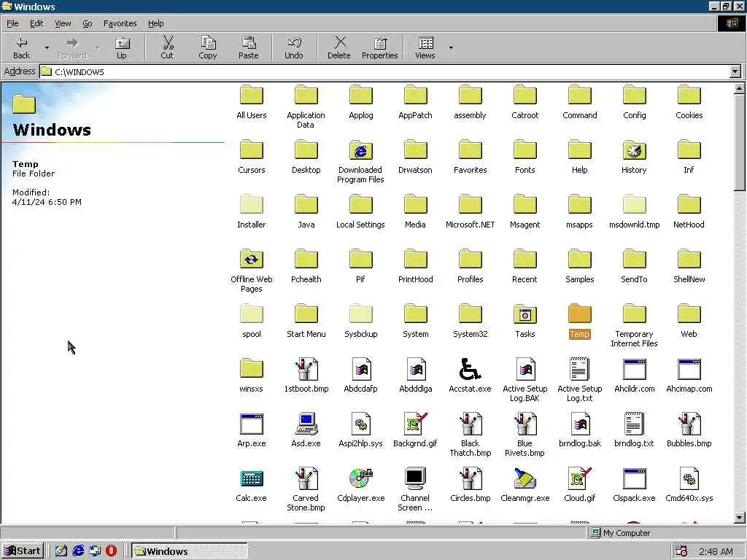Select the Fonts folder
Viewport: 747px width, 560px height.
click(525, 157)
